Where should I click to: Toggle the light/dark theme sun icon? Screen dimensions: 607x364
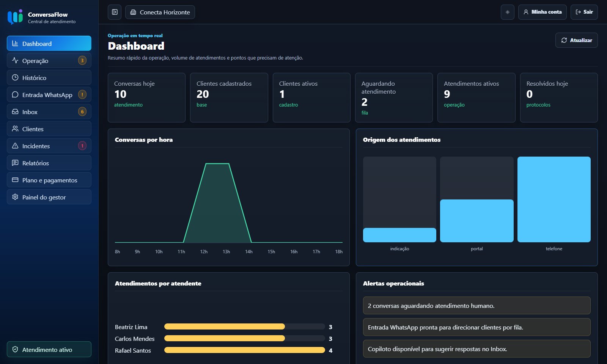click(x=507, y=12)
